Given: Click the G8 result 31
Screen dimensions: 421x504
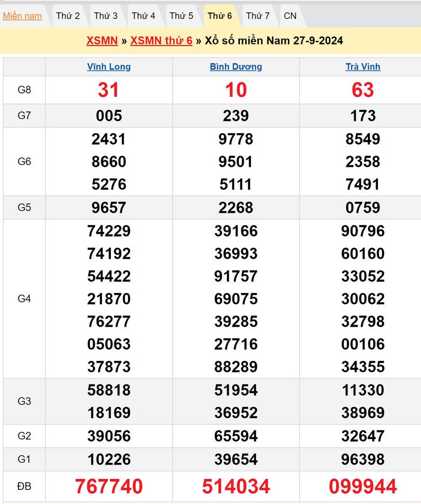Looking at the screenshot, I should 109,90.
